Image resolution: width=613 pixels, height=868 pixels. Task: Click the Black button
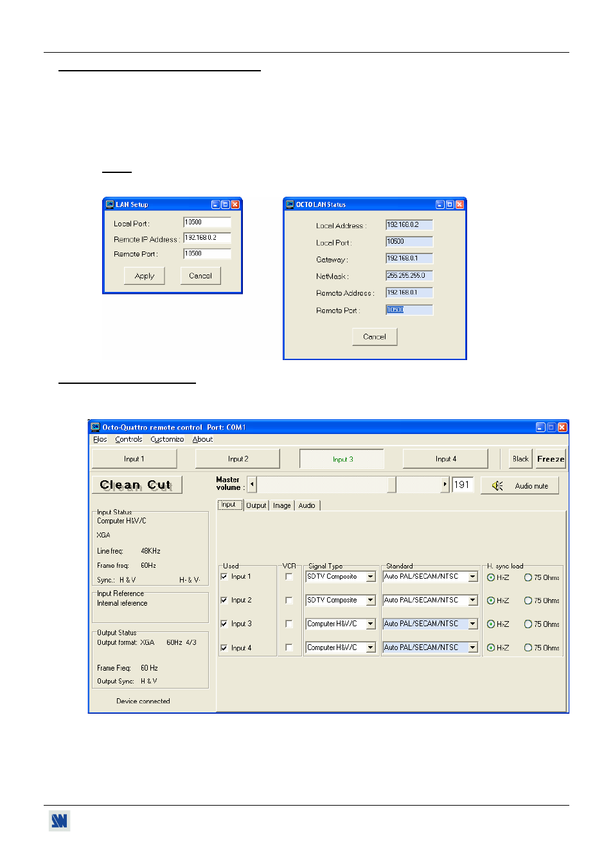(x=520, y=459)
